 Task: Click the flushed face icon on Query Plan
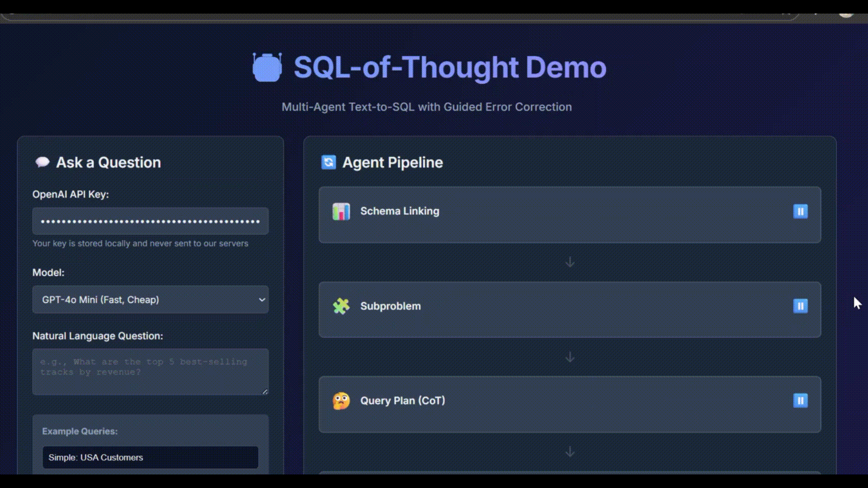pos(342,400)
